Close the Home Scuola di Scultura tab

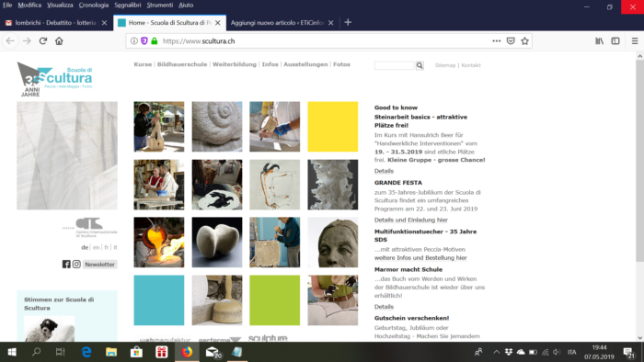218,23
